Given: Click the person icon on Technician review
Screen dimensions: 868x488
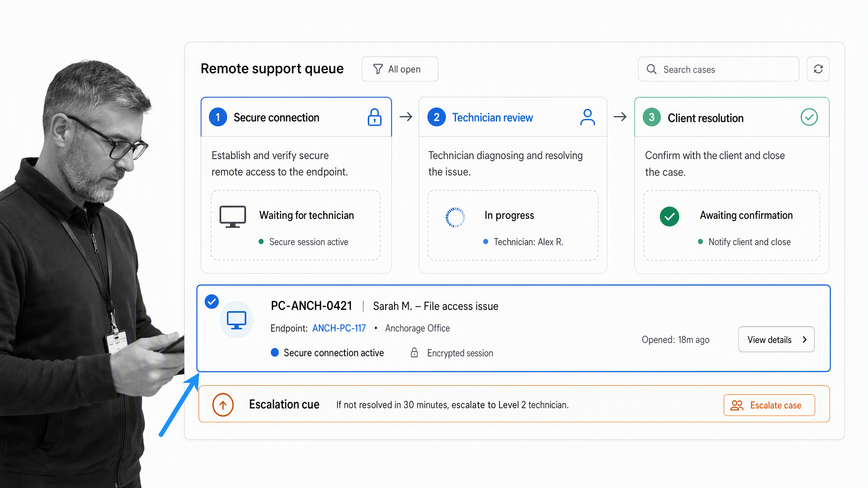Looking at the screenshot, I should click(x=587, y=117).
